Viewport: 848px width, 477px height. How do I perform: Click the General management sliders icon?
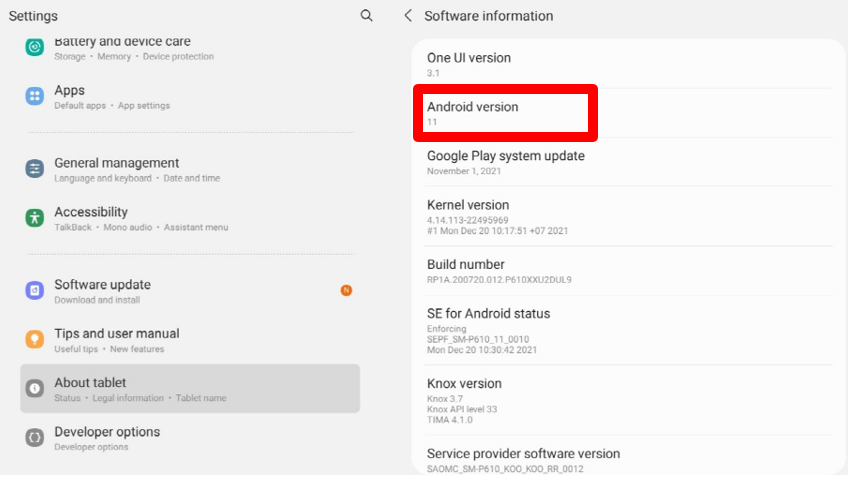coord(35,169)
